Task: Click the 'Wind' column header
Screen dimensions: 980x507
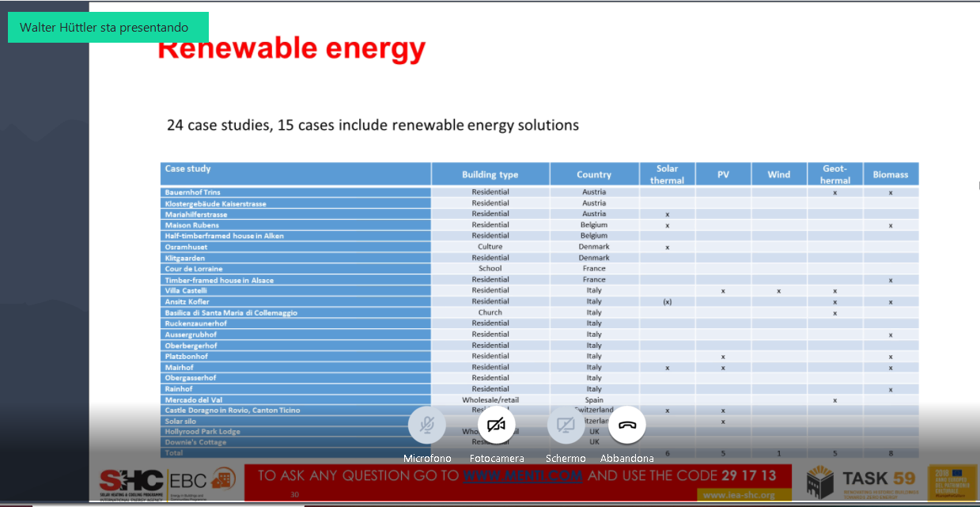Action: point(779,175)
